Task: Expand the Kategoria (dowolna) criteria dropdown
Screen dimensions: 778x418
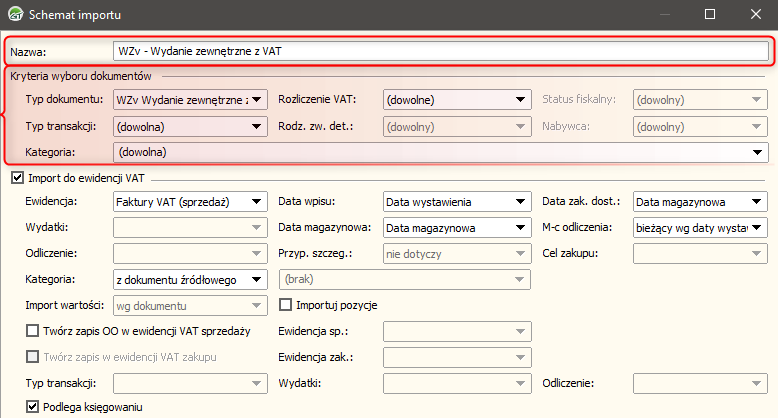Action: (759, 152)
